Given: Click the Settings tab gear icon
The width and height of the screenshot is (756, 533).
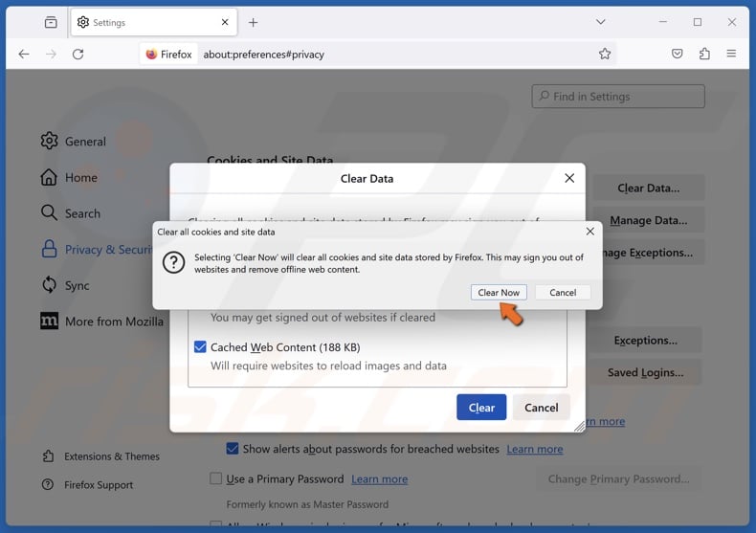Looking at the screenshot, I should point(83,22).
